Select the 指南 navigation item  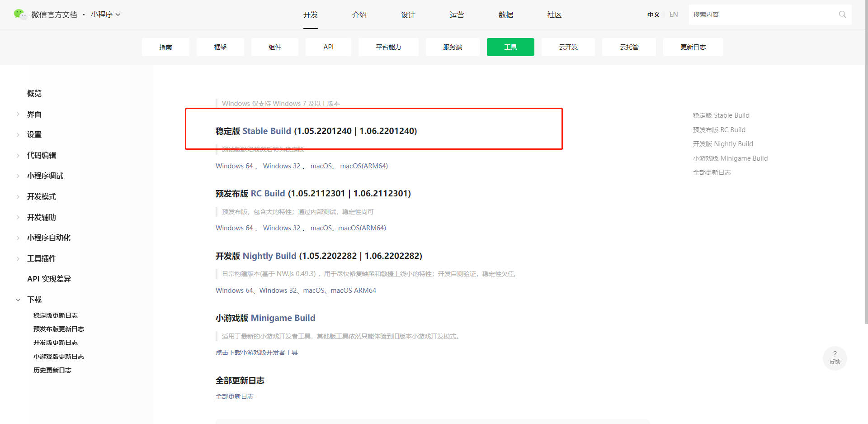(165, 47)
